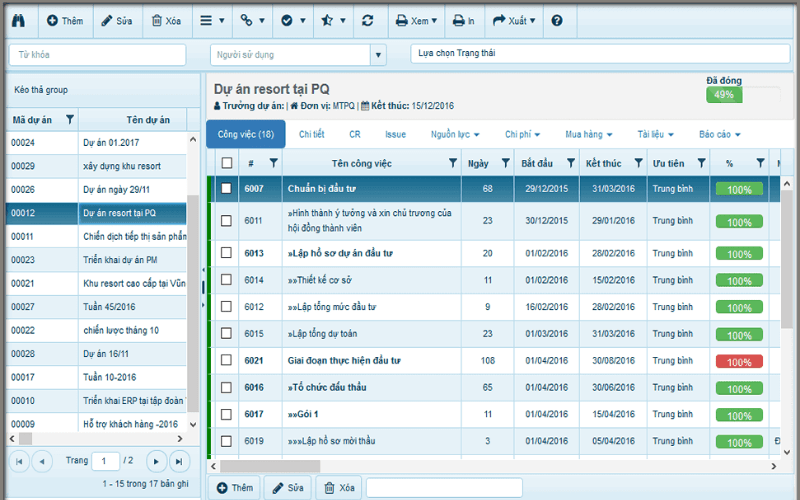
Task: Click the bottom Xóa button
Action: (339, 488)
